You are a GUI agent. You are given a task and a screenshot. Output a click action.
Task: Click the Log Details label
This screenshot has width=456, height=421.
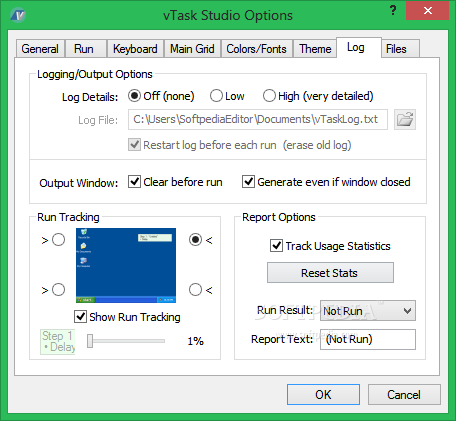(x=90, y=97)
